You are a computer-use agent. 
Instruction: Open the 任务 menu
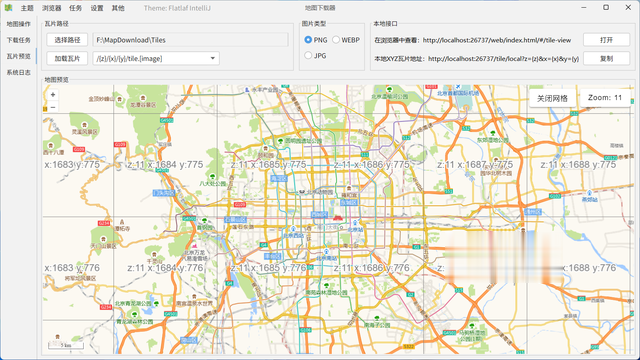pyautogui.click(x=76, y=8)
